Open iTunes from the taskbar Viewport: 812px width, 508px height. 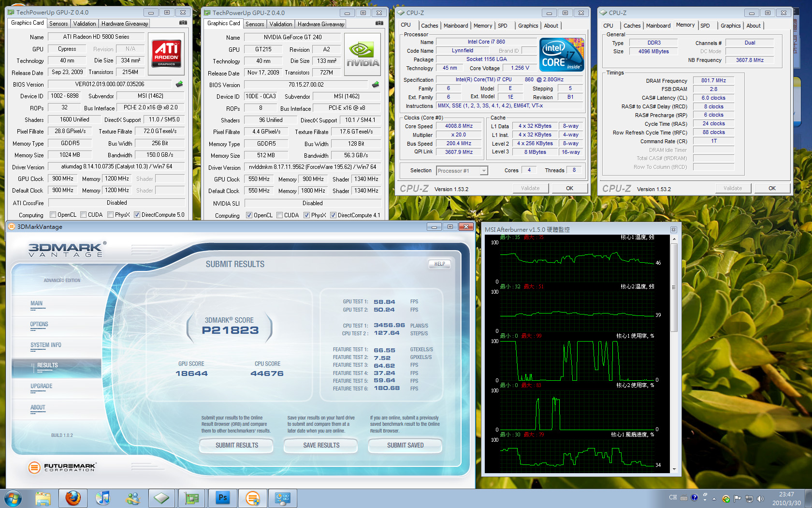click(x=102, y=498)
